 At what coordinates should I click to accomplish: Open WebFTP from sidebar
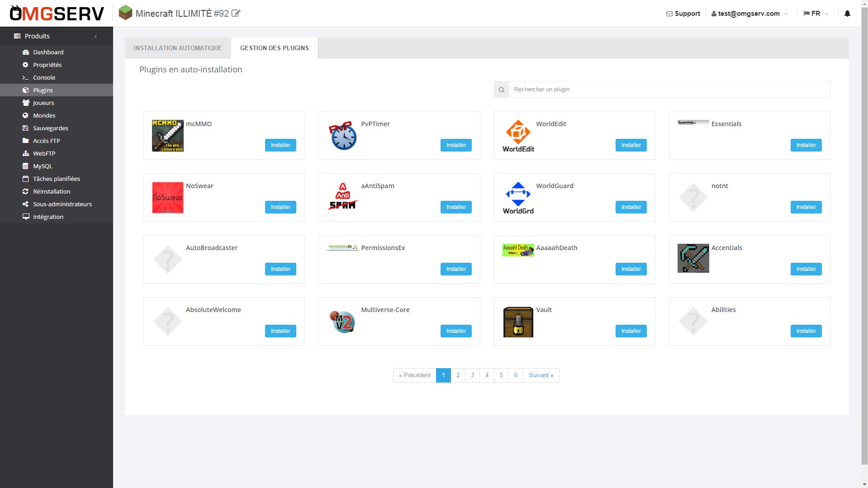(x=57, y=153)
